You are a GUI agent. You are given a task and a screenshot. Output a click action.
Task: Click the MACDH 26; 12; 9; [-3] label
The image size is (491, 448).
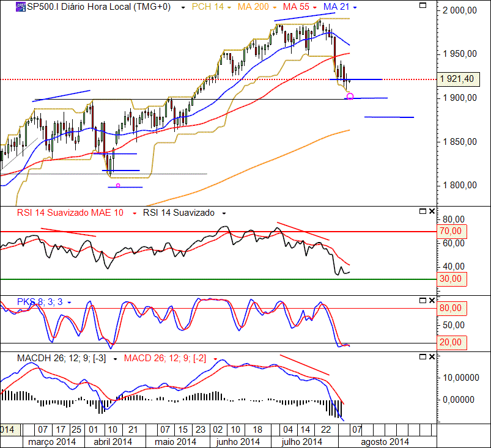click(x=61, y=358)
